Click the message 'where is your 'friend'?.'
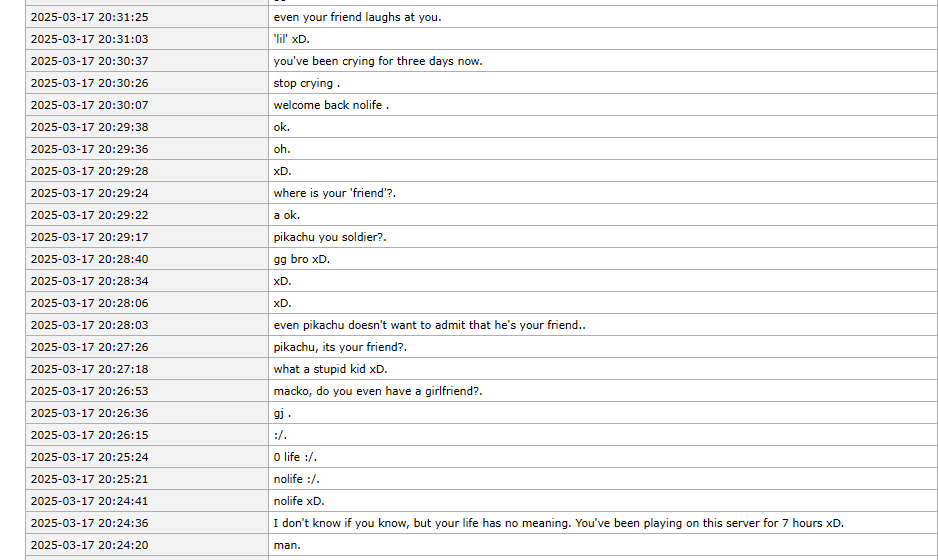Screen dimensions: 938x560 click(x=335, y=193)
